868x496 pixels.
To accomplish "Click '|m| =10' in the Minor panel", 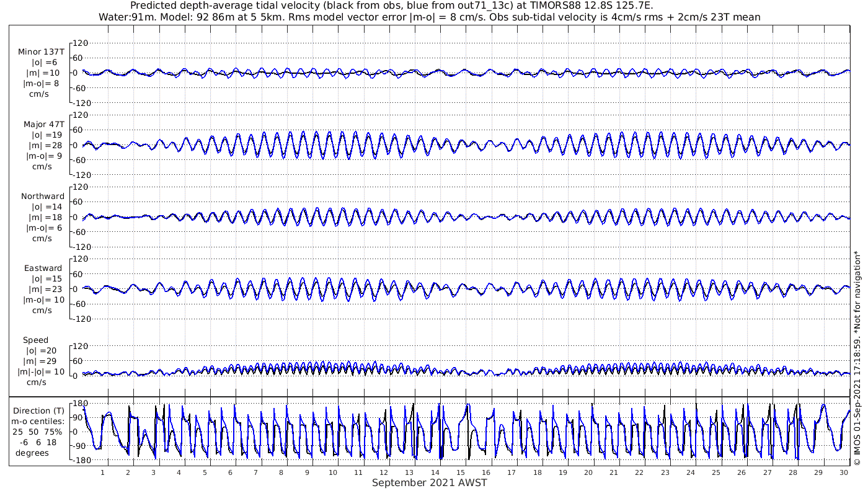I will [x=43, y=73].
